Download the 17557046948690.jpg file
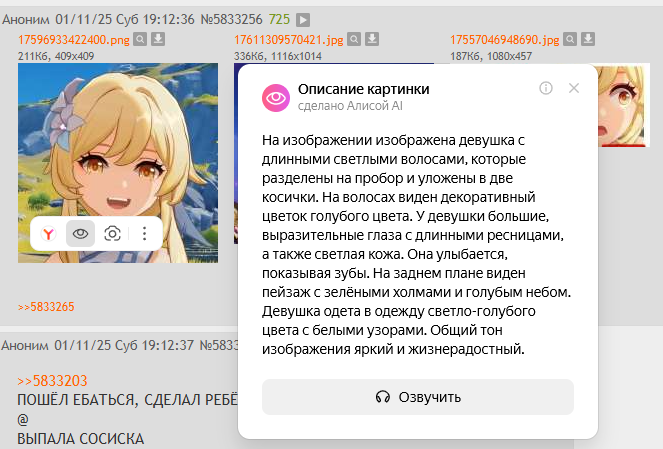 point(588,39)
